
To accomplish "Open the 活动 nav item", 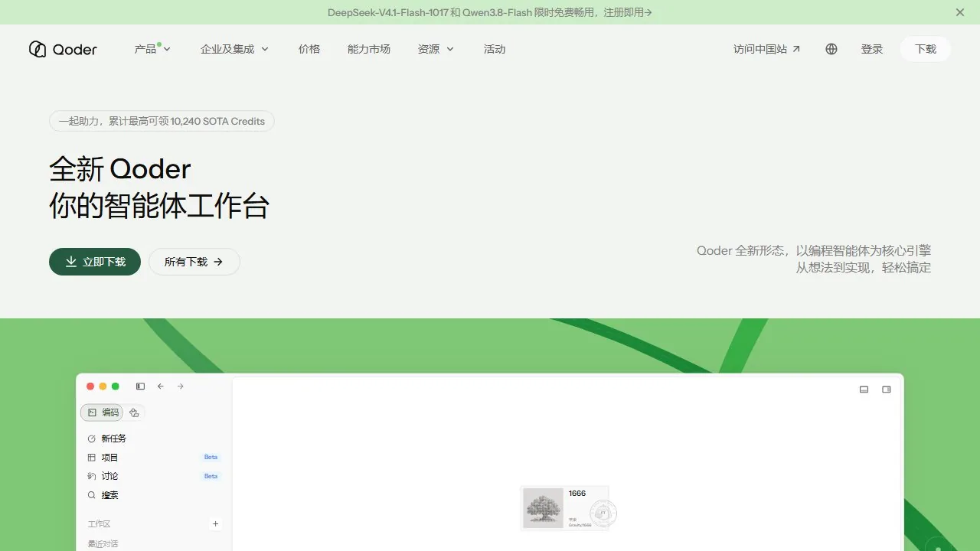I will [x=495, y=49].
